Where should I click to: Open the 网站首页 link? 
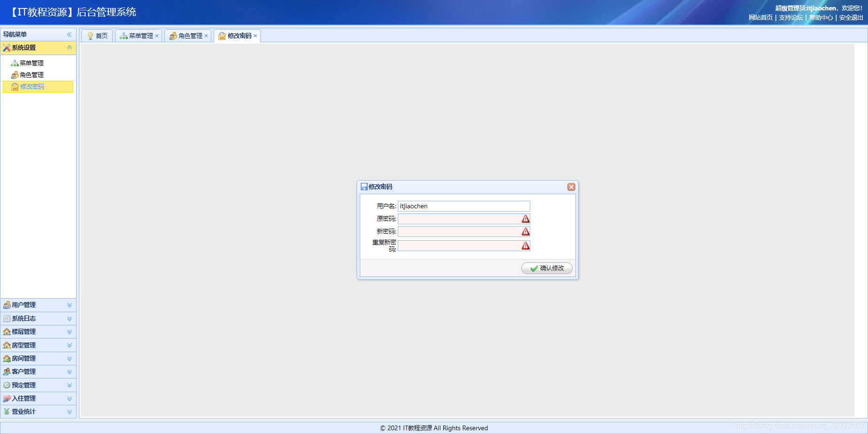click(x=760, y=17)
